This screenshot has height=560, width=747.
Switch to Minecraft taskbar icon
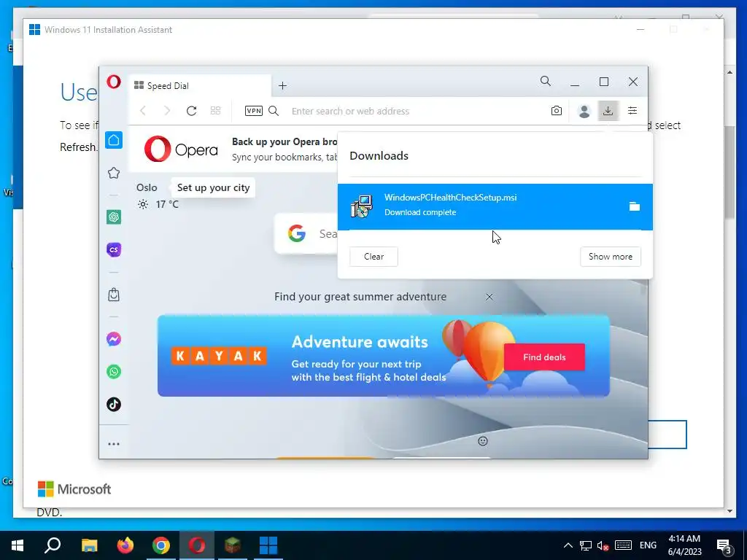[x=233, y=545]
